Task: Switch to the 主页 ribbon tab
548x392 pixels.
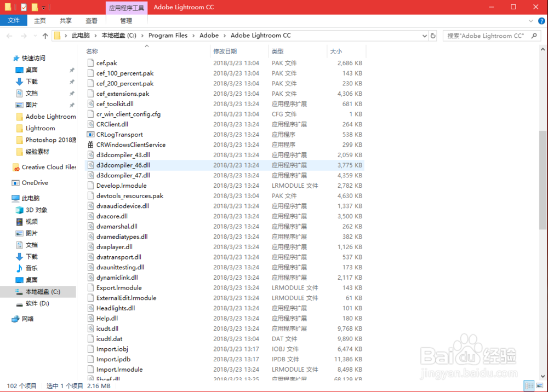Action: tap(40, 21)
